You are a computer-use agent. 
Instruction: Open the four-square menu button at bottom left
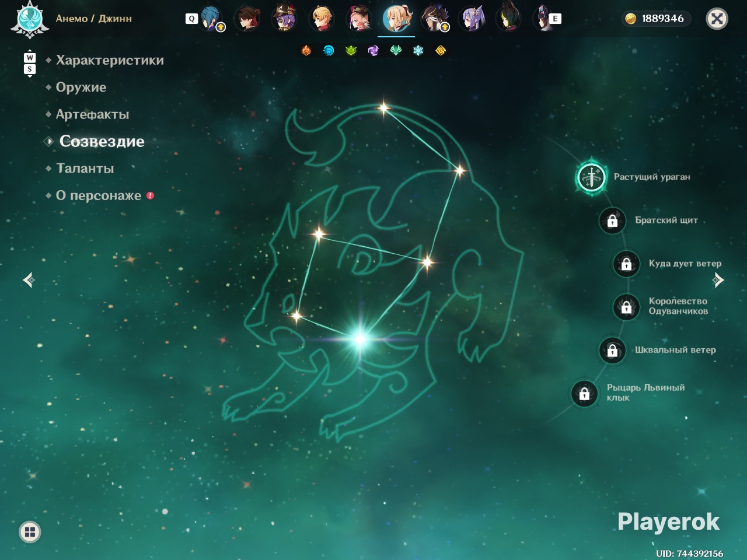pos(30,531)
